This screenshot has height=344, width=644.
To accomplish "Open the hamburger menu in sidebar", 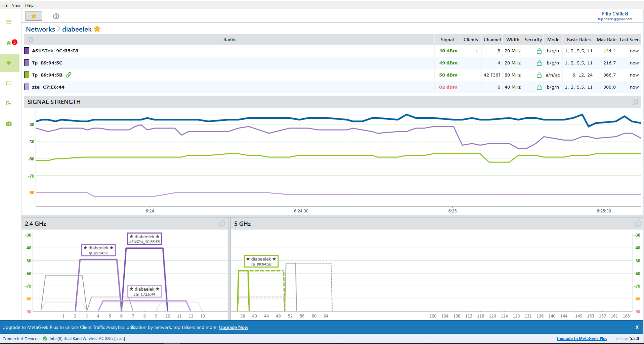I will click(x=9, y=22).
